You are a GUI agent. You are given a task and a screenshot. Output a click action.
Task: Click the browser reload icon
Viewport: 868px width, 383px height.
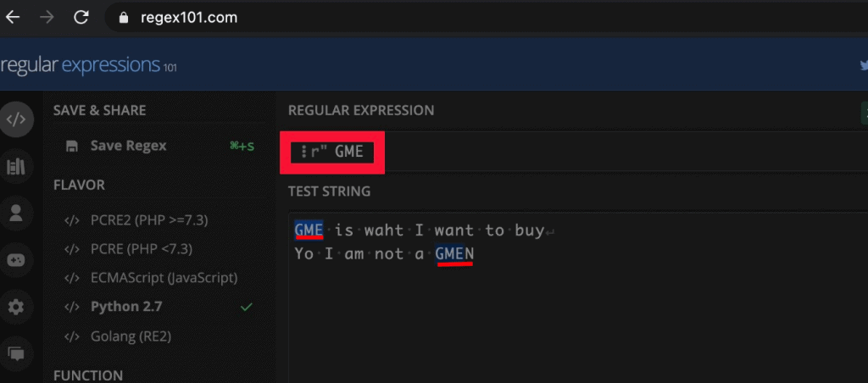(81, 18)
